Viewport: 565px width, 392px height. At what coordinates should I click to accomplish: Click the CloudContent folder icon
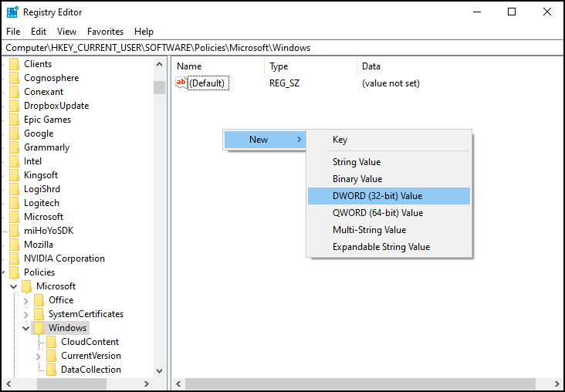(51, 342)
